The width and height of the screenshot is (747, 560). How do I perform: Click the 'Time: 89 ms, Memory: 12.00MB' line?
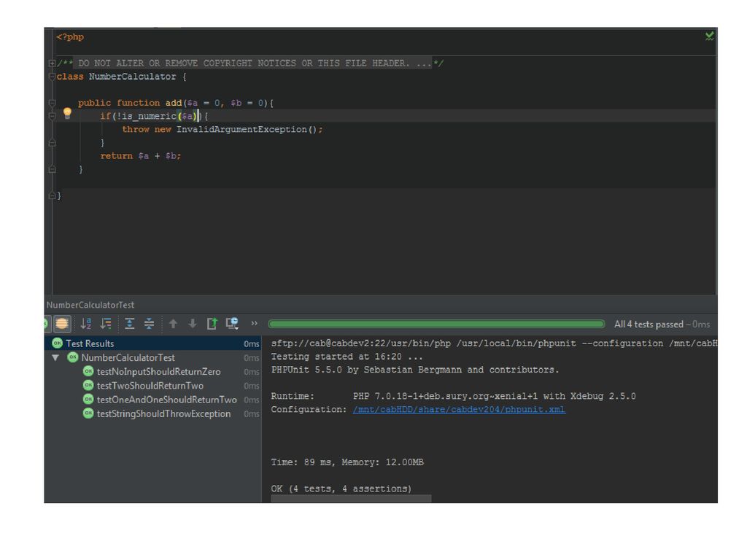click(x=347, y=462)
